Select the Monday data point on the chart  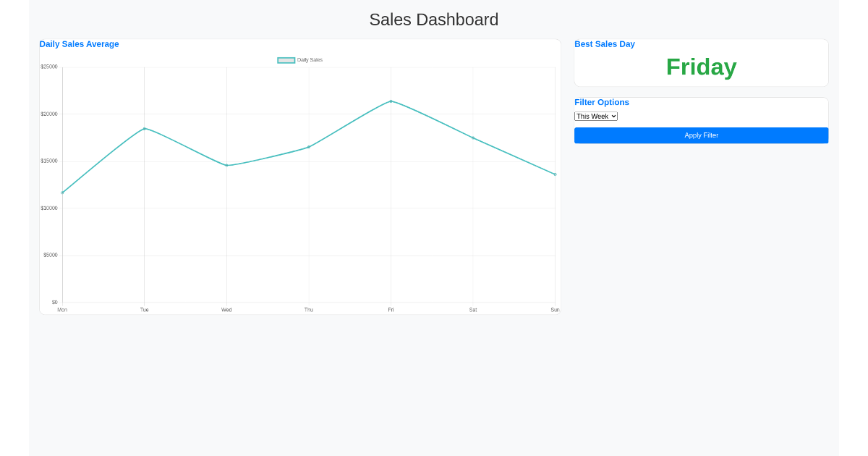62,193
